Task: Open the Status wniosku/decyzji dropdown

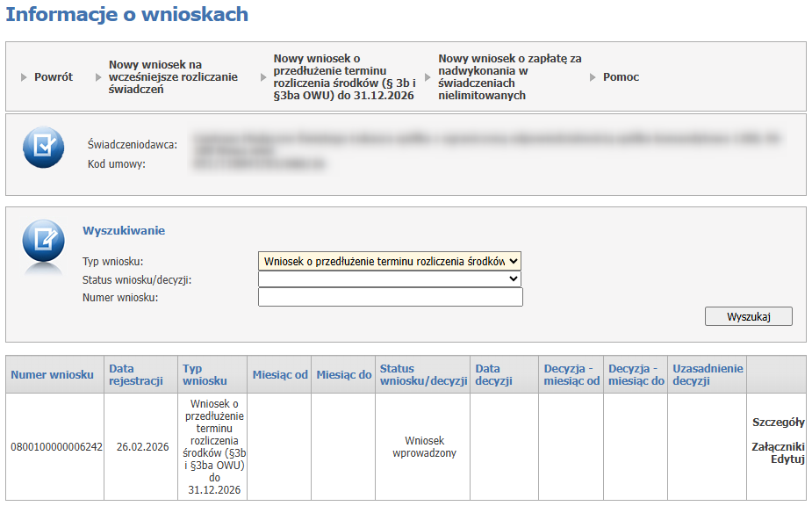Action: pos(390,279)
